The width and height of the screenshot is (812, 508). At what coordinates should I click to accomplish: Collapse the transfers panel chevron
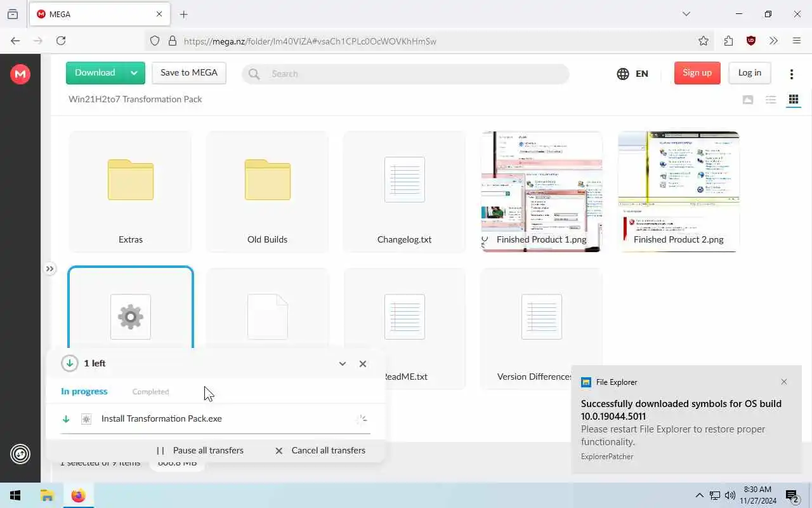343,364
